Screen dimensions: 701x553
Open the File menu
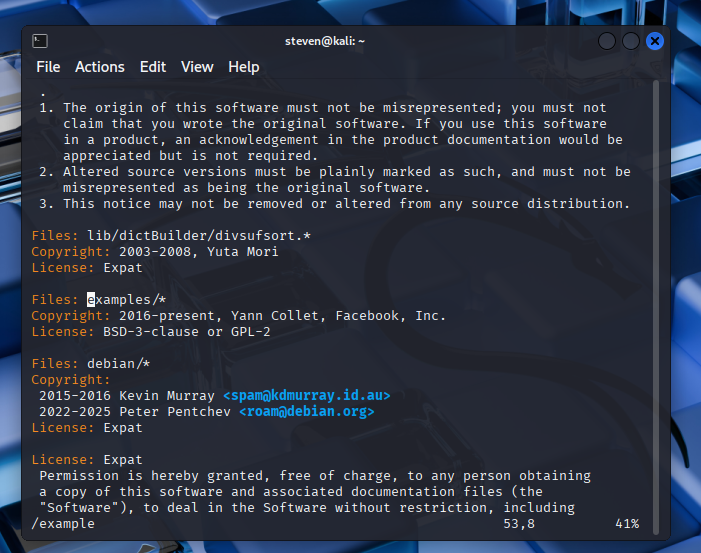tap(48, 67)
